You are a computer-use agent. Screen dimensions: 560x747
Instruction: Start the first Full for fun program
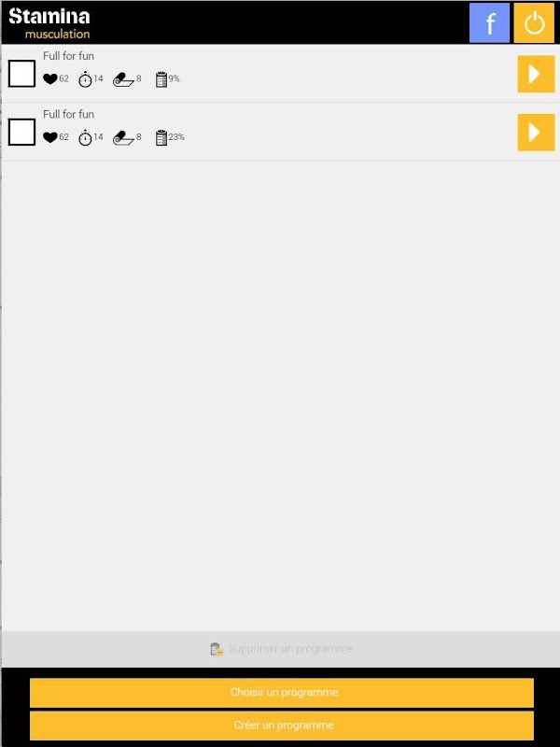tap(536, 74)
